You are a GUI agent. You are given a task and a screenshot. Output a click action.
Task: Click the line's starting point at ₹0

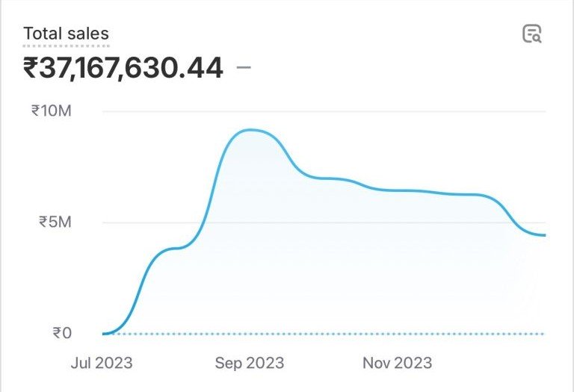click(105, 333)
